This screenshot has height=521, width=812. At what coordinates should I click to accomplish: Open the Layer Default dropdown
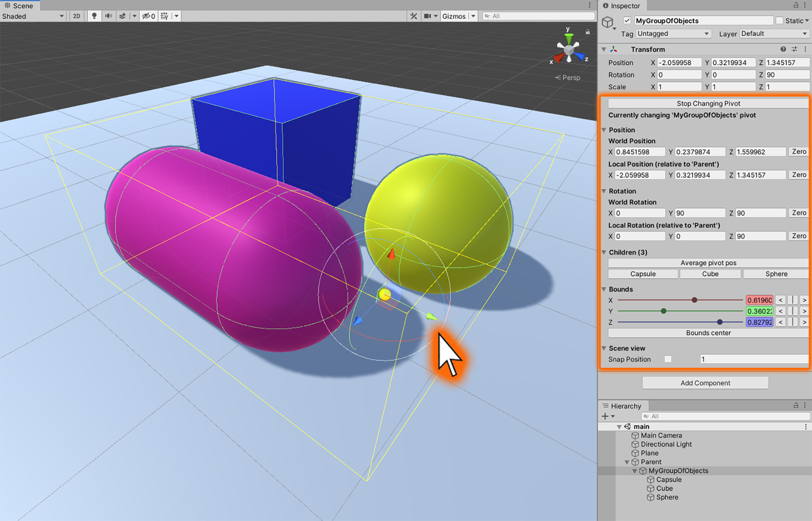774,33
